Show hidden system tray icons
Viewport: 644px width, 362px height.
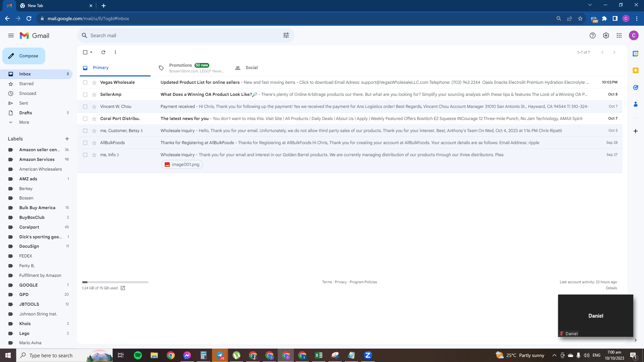point(554,355)
